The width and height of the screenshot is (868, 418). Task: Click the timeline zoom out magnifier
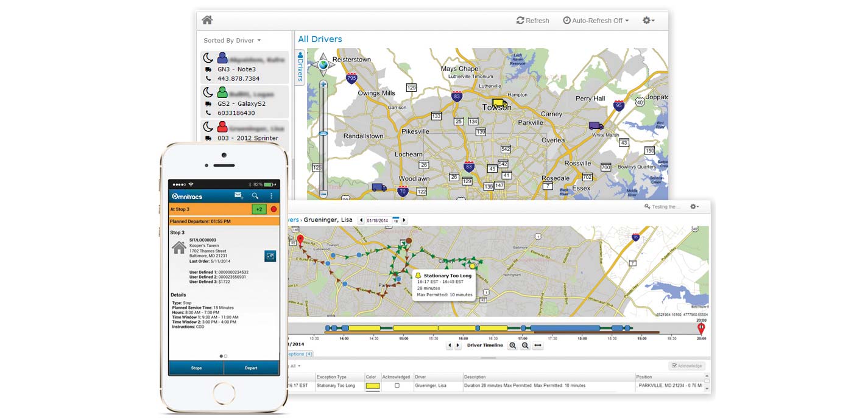click(525, 346)
